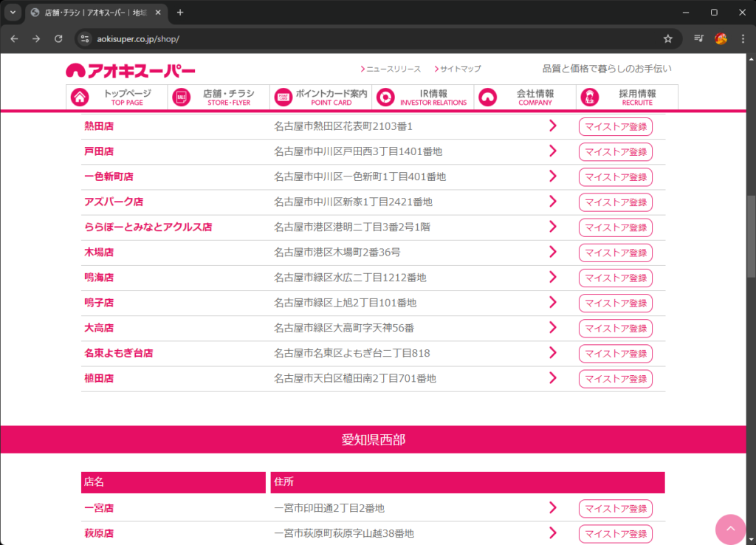Open the arrow for ららぽーとみなとアクルス店 row
756x545 pixels.
pos(553,227)
